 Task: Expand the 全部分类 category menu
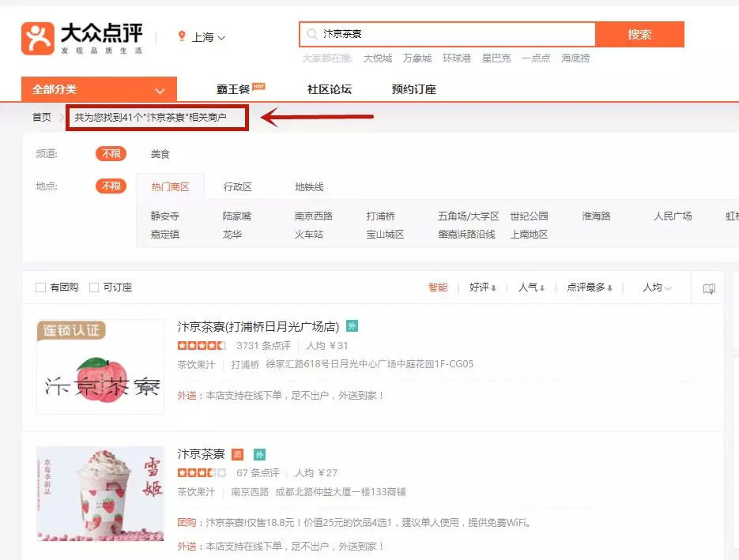click(x=99, y=90)
